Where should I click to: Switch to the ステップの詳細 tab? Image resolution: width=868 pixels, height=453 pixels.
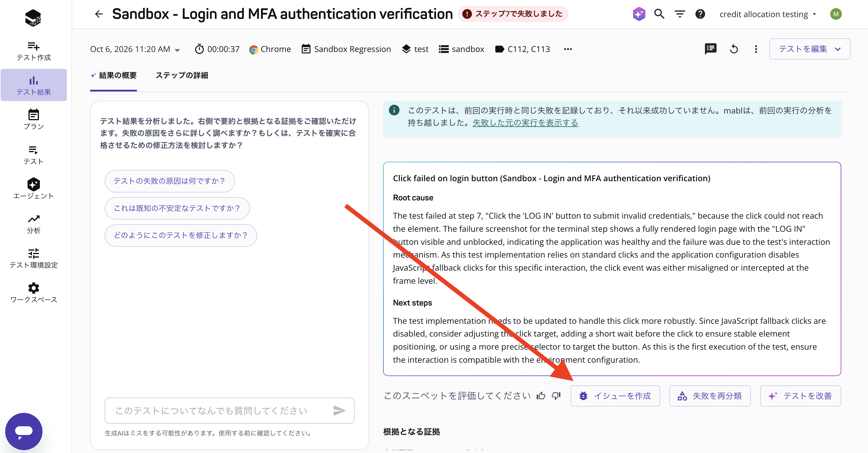pyautogui.click(x=182, y=75)
